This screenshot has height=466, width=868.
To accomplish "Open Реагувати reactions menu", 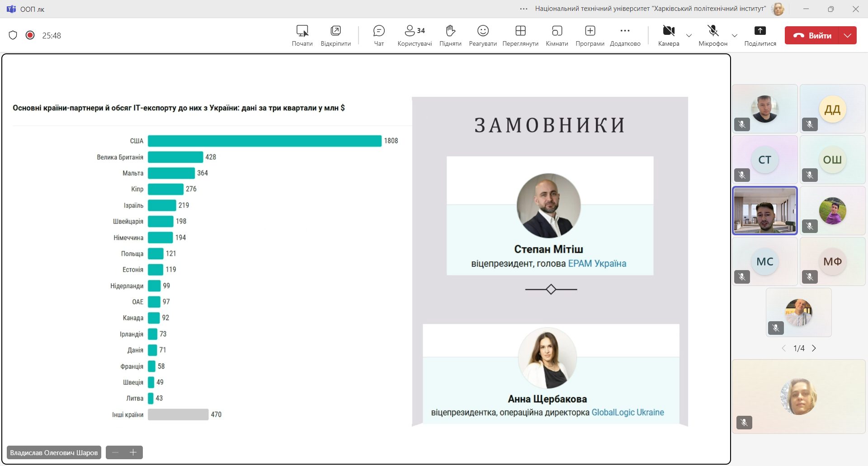I will tap(483, 35).
